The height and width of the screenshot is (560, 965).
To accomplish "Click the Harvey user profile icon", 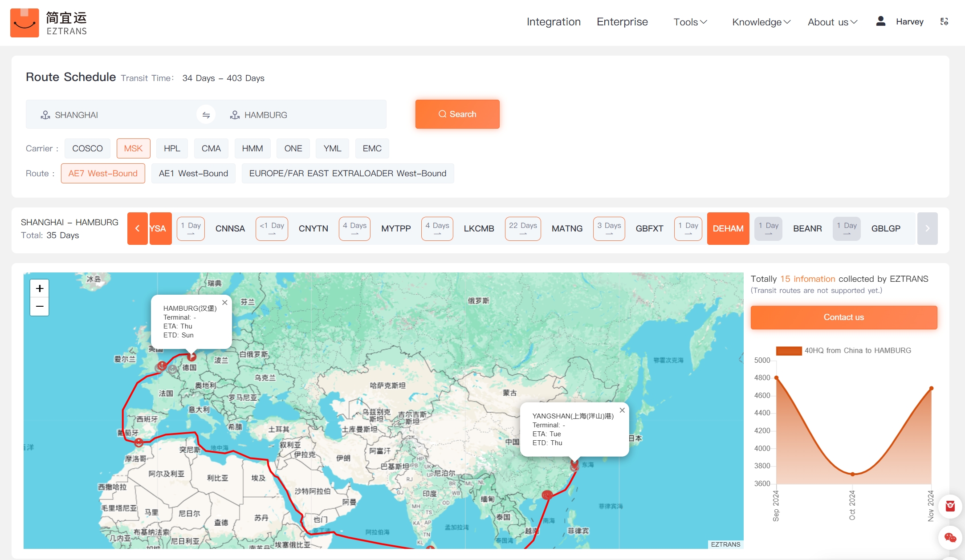I will 880,21.
